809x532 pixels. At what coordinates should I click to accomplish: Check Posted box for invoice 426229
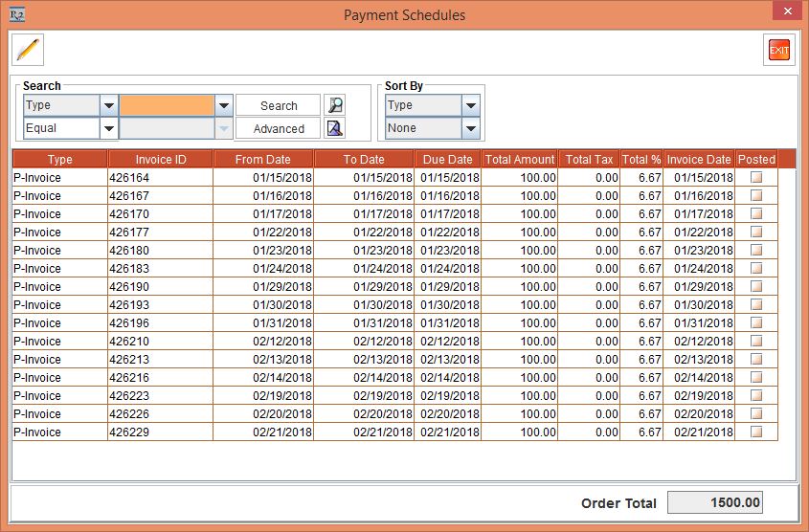pos(756,432)
